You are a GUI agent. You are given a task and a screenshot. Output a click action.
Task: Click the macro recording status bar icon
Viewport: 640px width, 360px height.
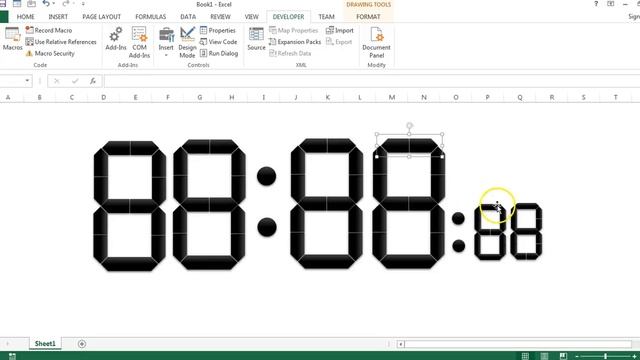[x=12, y=356]
